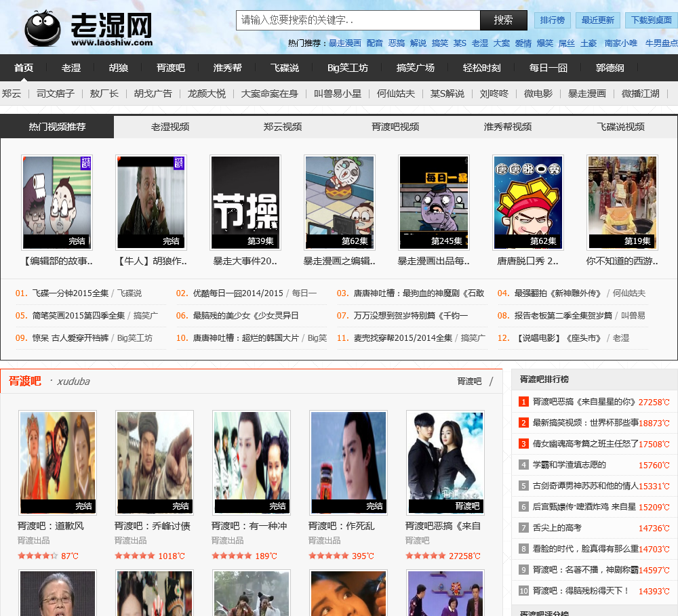
Task: Focus the search keyword input field
Action: (x=358, y=20)
